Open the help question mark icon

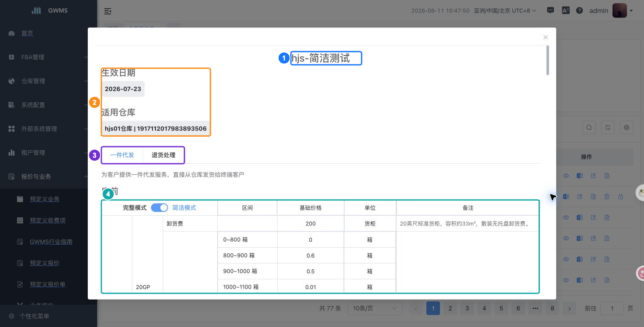[x=579, y=11]
